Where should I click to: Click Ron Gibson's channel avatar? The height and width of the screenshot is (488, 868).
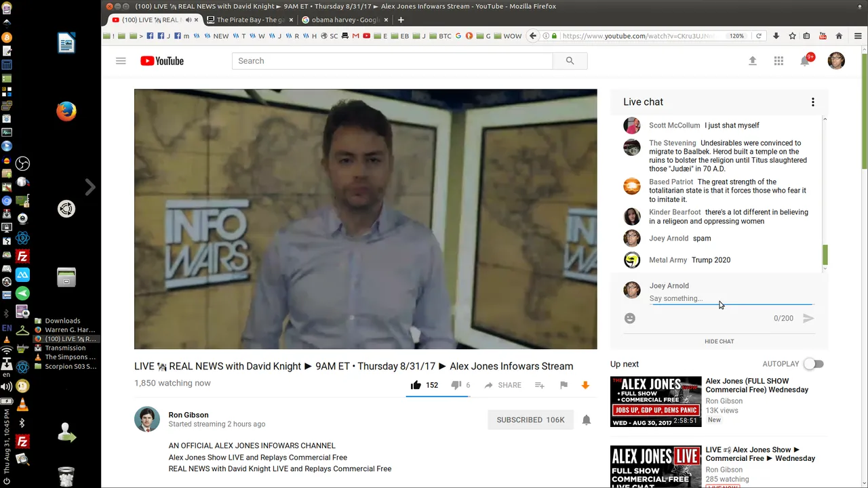click(147, 420)
